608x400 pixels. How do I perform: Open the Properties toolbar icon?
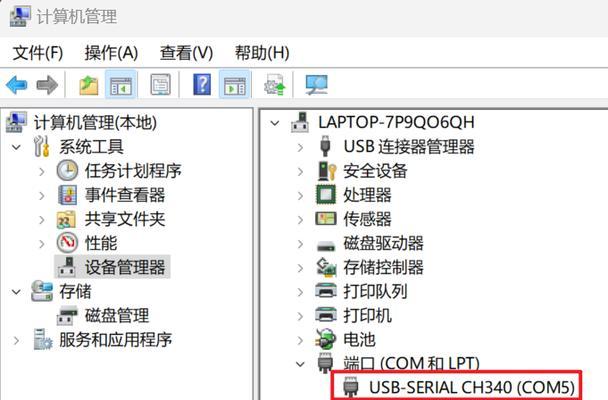pyautogui.click(x=161, y=84)
